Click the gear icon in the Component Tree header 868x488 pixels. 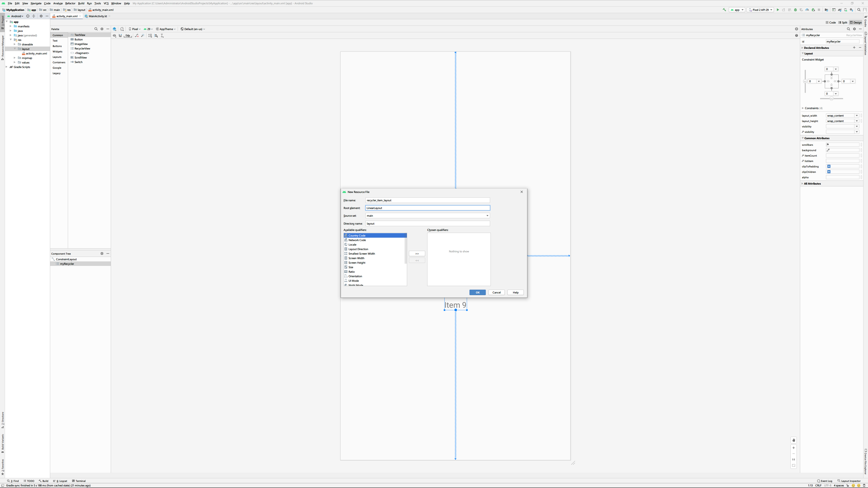coord(102,253)
